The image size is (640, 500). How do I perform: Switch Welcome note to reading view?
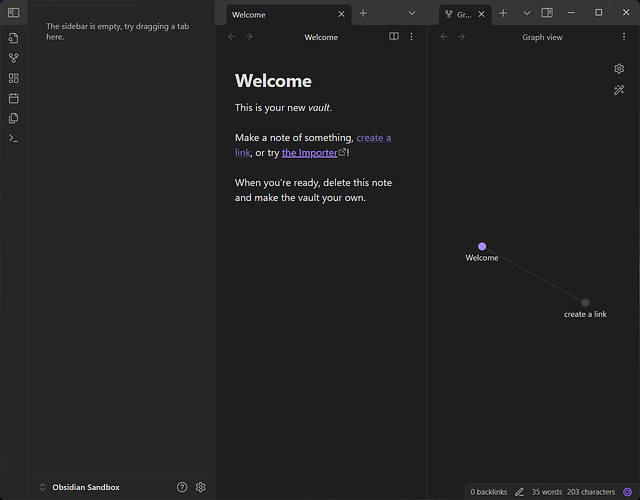click(394, 37)
